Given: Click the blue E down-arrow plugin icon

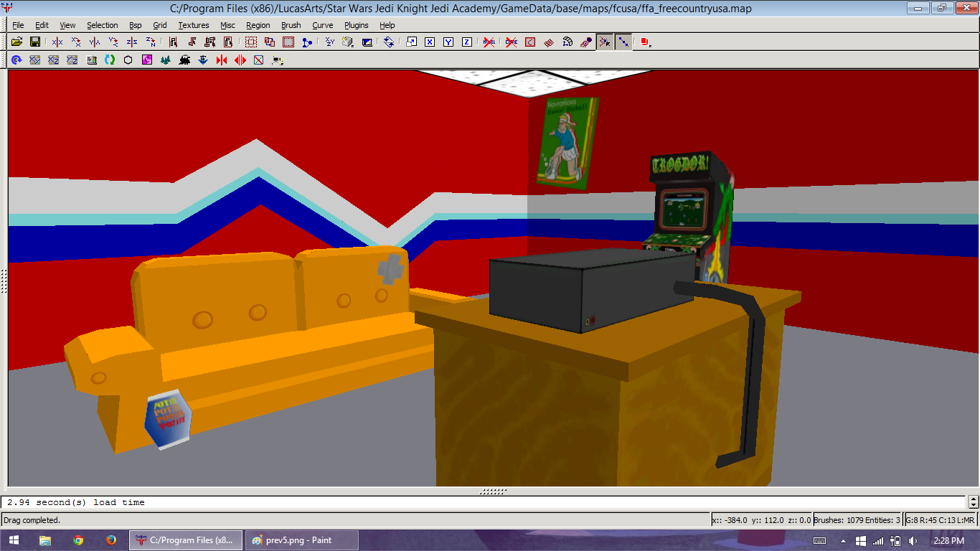Looking at the screenshot, I should [x=203, y=60].
